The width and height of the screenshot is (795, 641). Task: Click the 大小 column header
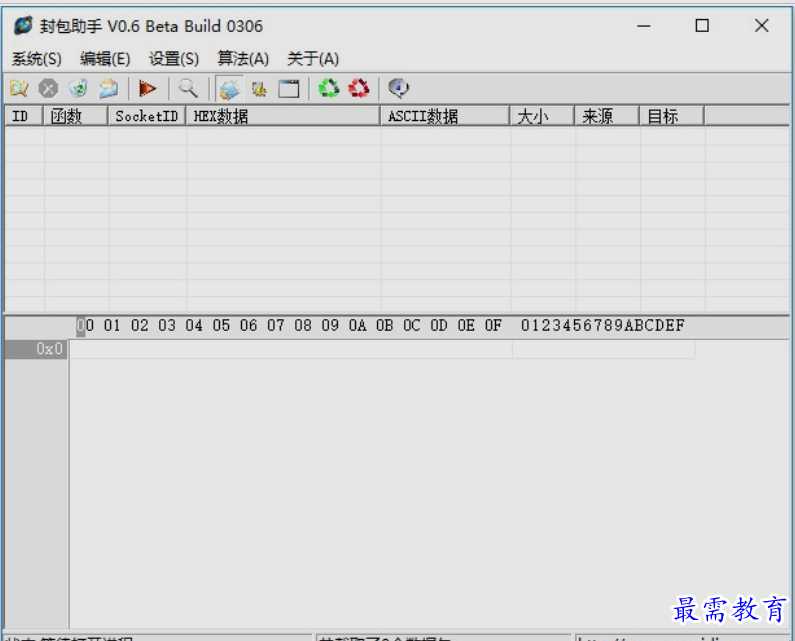point(543,116)
